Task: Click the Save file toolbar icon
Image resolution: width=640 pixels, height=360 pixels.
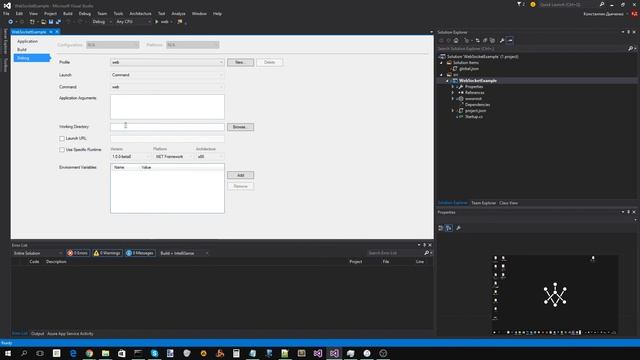Action: [51, 22]
